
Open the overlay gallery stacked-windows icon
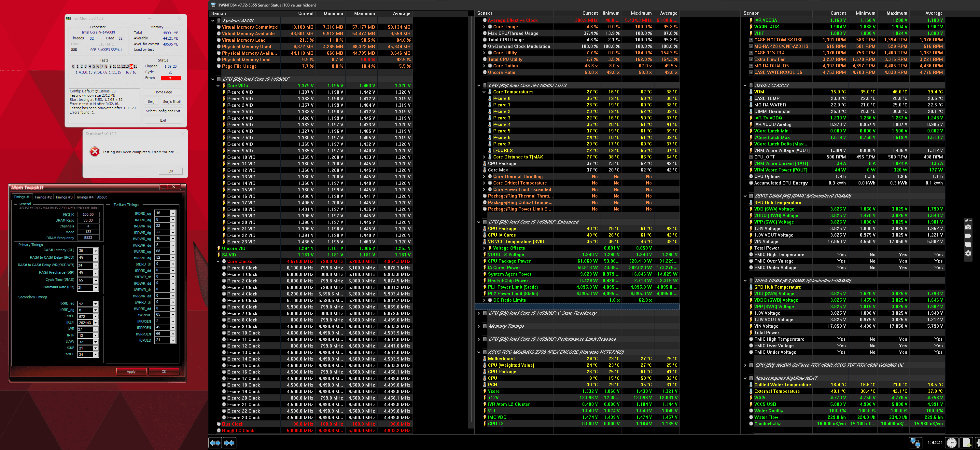(x=968, y=245)
